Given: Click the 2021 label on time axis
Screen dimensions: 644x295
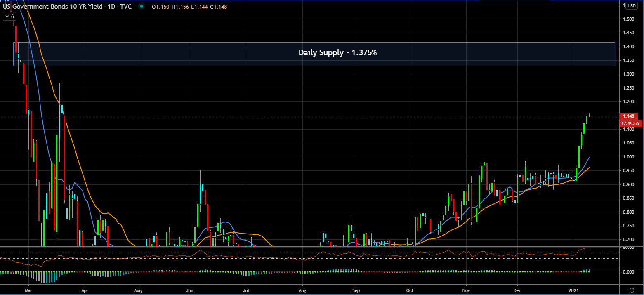Looking at the screenshot, I should (574, 290).
